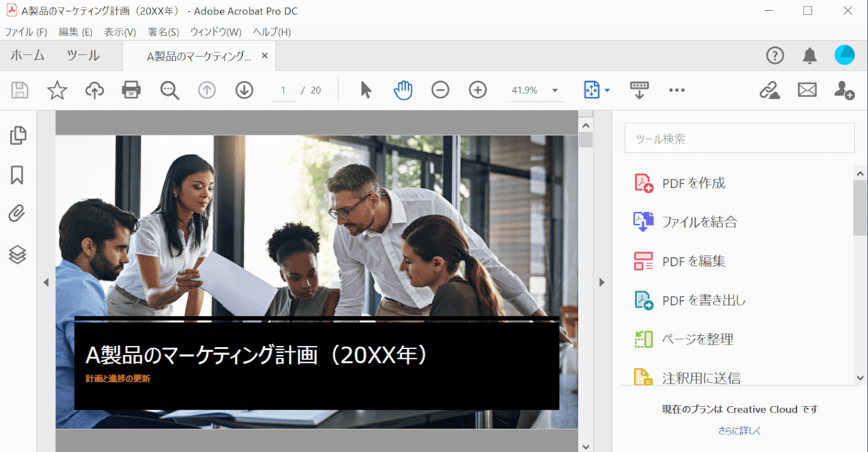Image resolution: width=868 pixels, height=452 pixels.
Task: Click the 計画と進捗の更新 subtitle text
Action: [x=118, y=378]
